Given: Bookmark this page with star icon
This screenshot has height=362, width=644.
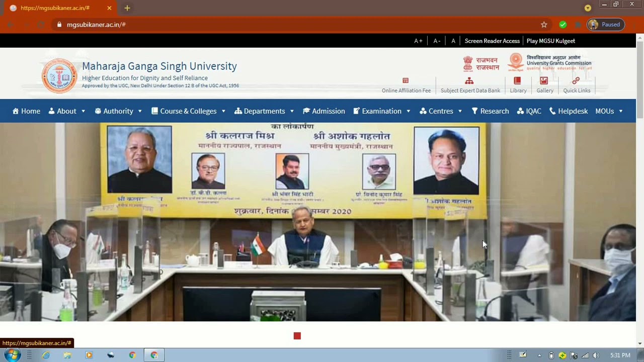Looking at the screenshot, I should [544, 25].
